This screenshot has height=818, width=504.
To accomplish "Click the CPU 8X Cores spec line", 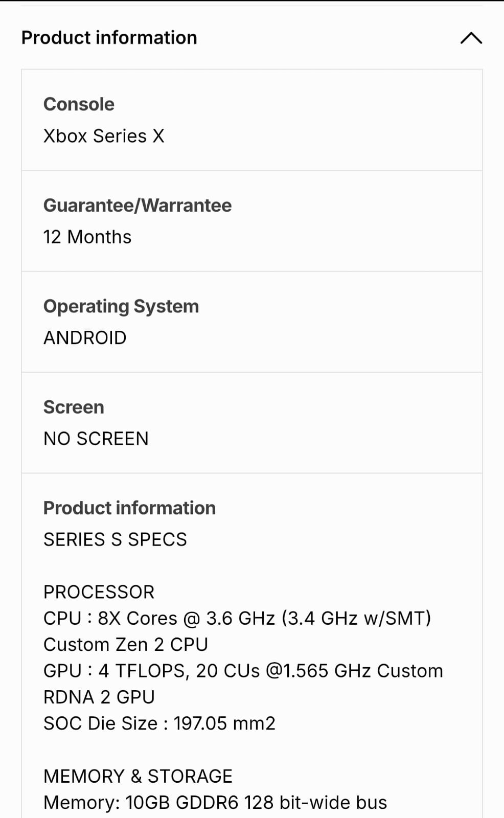I will 237,619.
